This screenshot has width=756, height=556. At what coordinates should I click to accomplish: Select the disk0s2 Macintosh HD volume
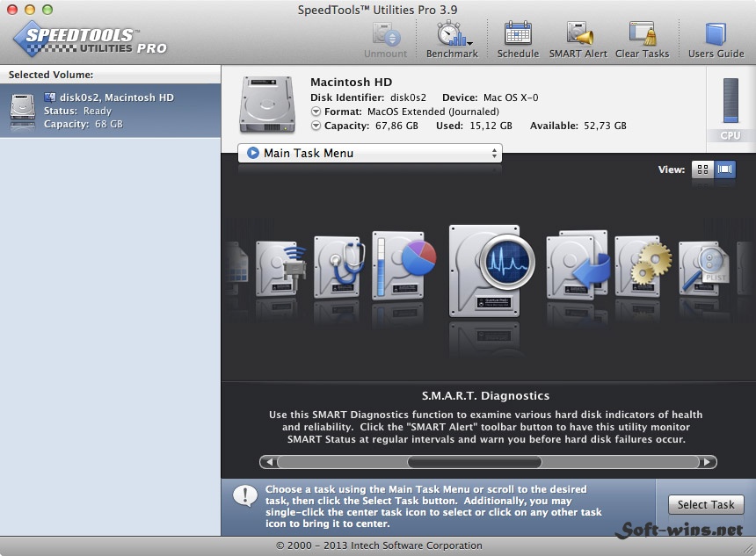click(111, 111)
